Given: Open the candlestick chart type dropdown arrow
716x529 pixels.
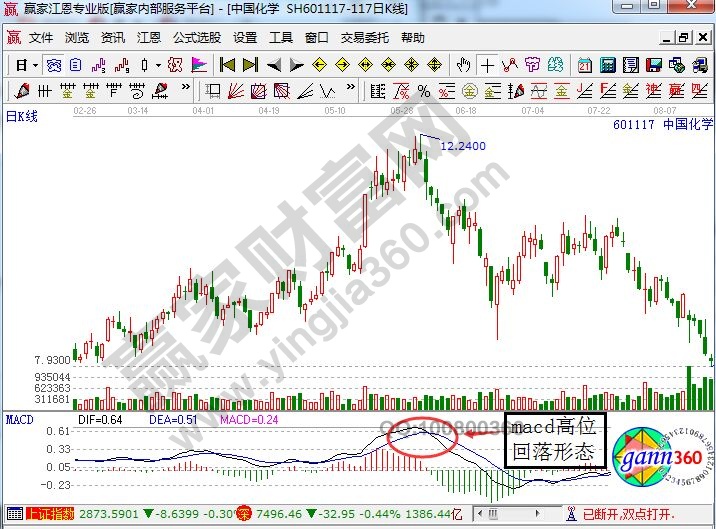Looking at the screenshot, I should [156, 65].
